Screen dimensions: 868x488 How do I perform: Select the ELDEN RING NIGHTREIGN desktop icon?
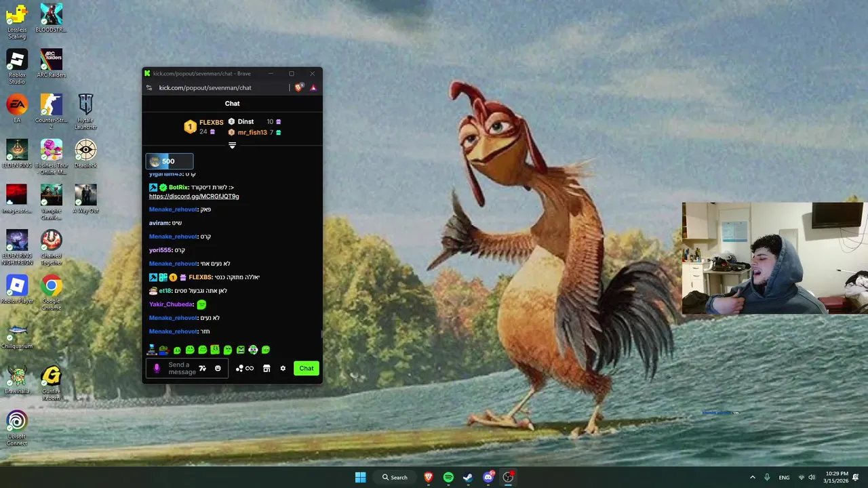(17, 247)
